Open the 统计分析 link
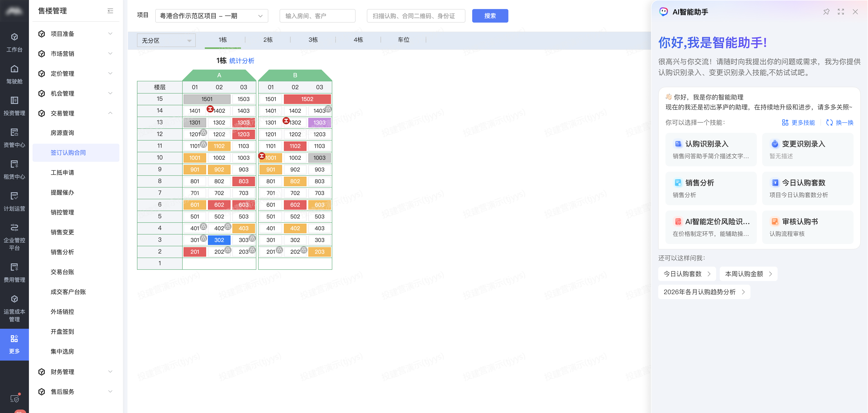The height and width of the screenshot is (413, 868). coord(242,61)
